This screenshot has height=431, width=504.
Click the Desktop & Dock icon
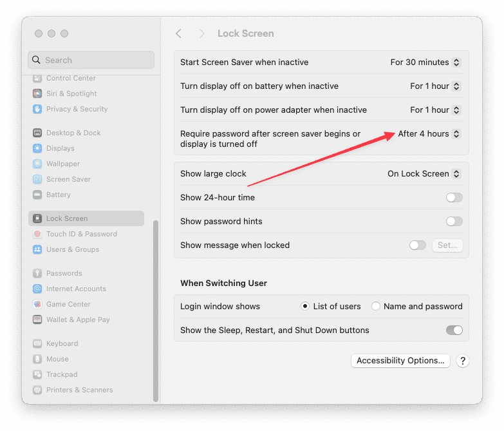point(37,133)
